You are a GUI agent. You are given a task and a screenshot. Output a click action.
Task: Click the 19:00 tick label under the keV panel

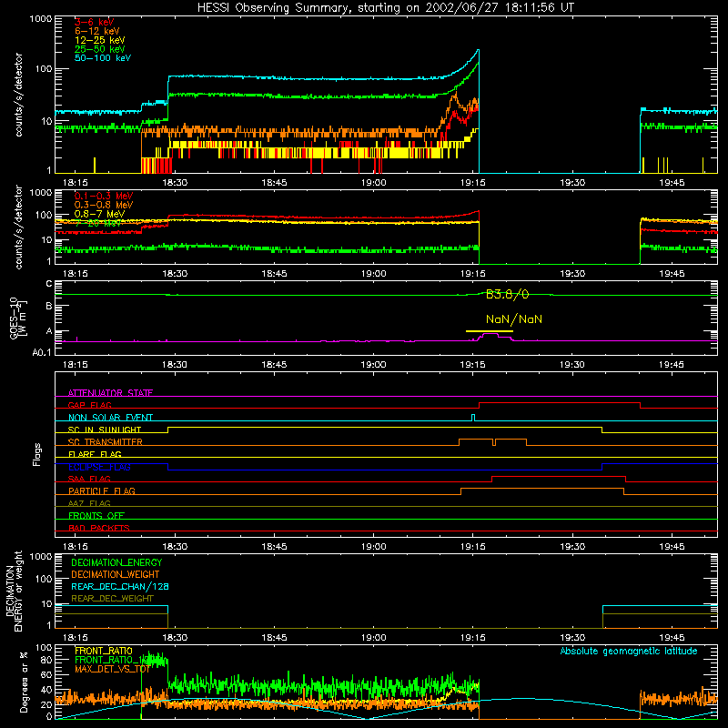point(373,183)
